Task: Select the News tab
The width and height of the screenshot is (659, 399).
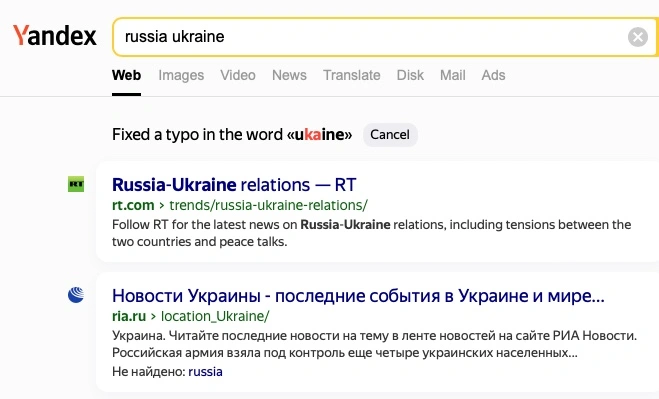Action: (289, 75)
